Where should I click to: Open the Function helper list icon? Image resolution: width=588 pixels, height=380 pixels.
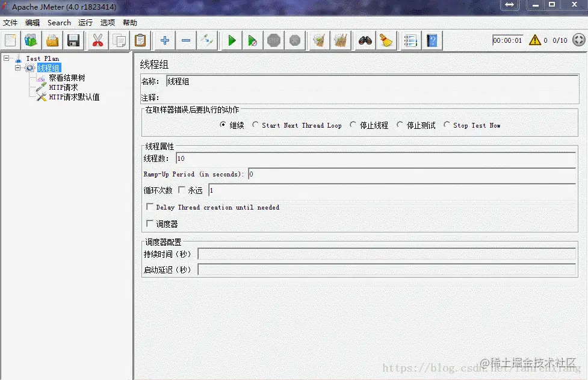(410, 40)
